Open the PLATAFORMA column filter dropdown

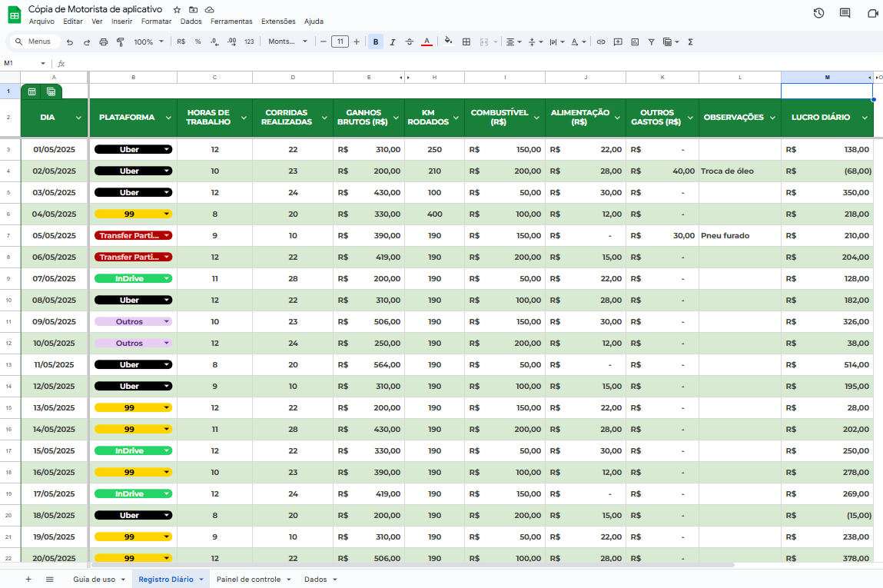(x=167, y=118)
